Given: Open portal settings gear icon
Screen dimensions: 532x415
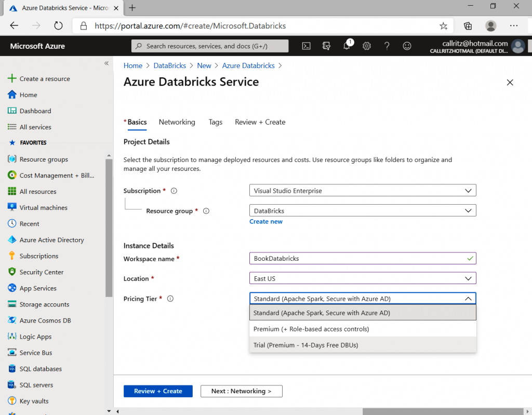Looking at the screenshot, I should click(367, 46).
